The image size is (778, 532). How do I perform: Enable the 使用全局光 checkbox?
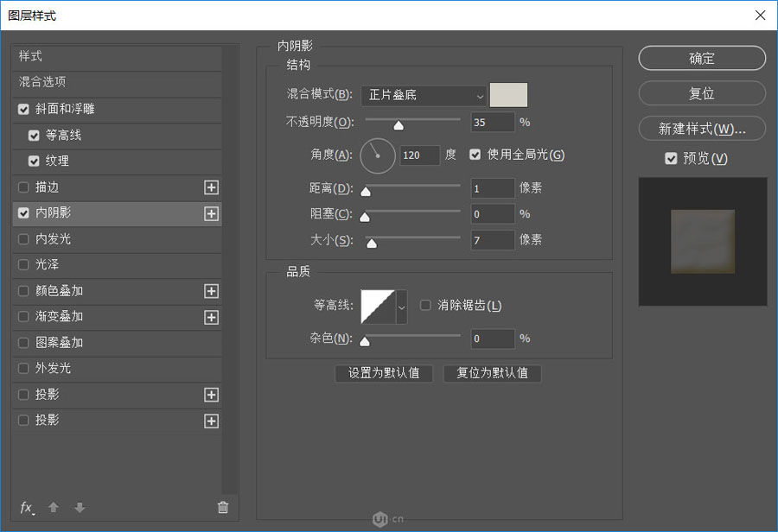coord(475,154)
